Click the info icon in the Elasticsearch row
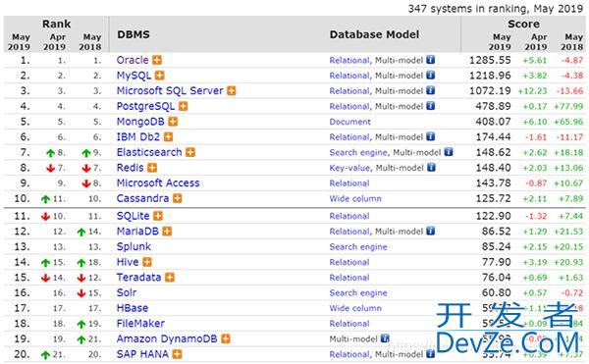This screenshot has width=589, height=364. coord(449,152)
